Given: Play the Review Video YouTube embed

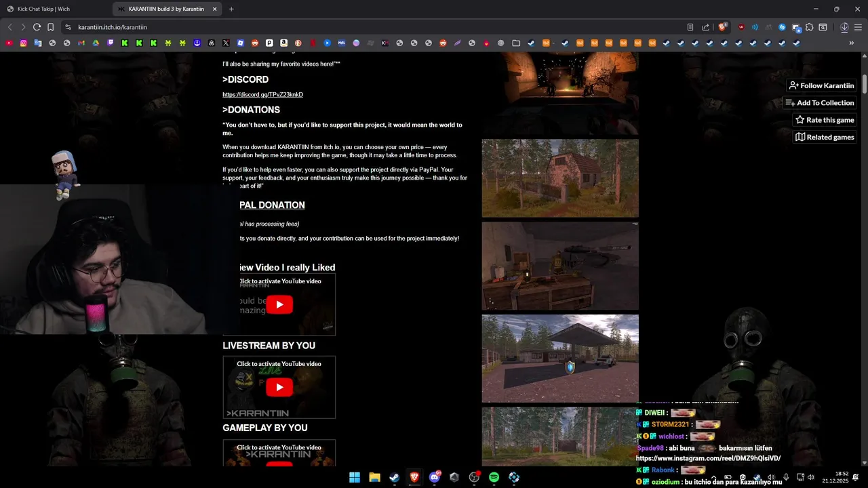Looking at the screenshot, I should tap(279, 304).
